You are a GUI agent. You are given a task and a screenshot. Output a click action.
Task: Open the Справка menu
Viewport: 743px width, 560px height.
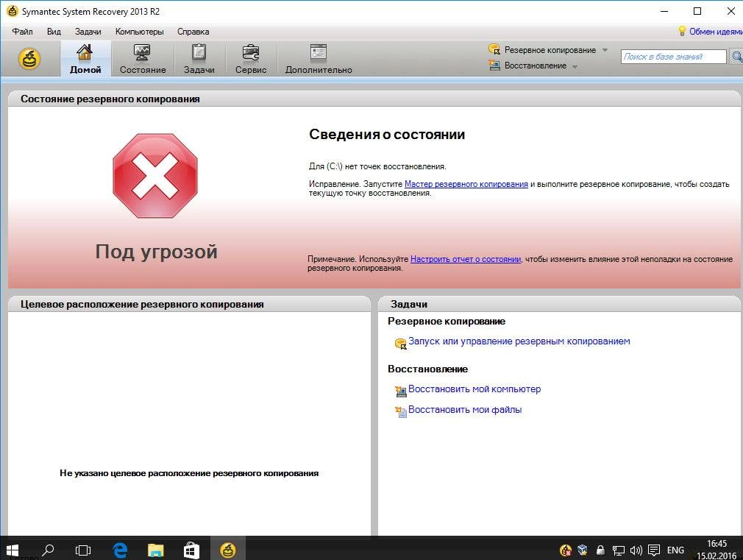(x=193, y=32)
